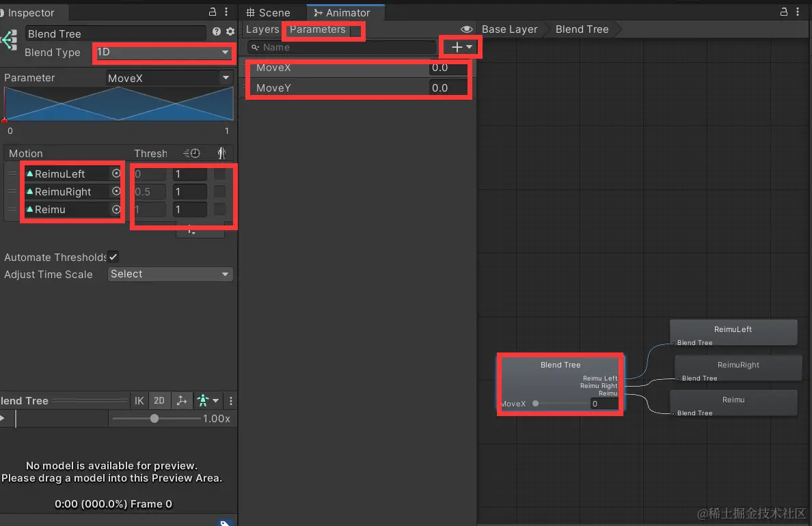This screenshot has width=812, height=526.
Task: Open Blend Type dropdown
Action: coord(163,53)
